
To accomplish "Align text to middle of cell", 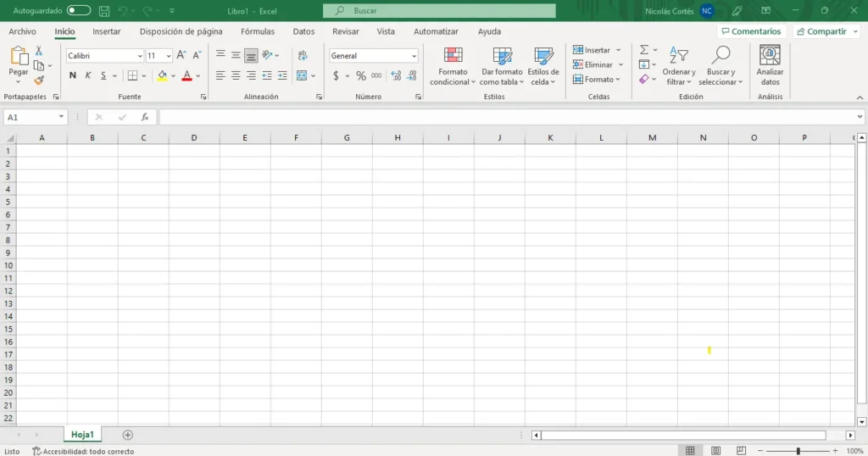I will tap(236, 55).
